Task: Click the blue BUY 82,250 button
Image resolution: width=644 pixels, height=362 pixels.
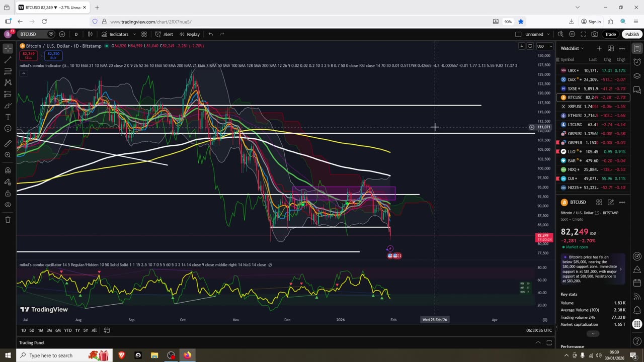Action: tap(53, 55)
